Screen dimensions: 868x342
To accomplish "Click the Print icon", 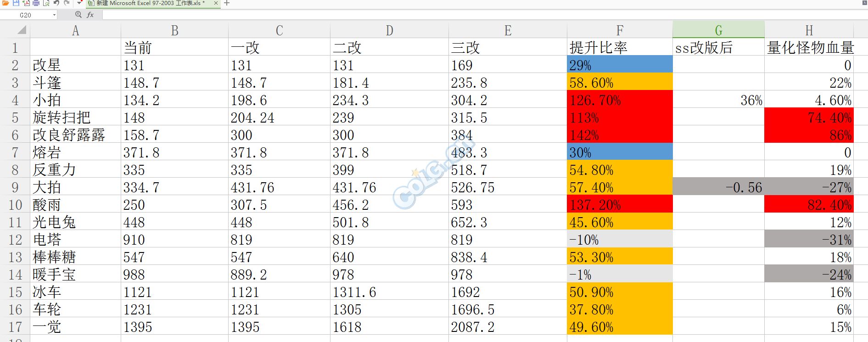I will [36, 3].
